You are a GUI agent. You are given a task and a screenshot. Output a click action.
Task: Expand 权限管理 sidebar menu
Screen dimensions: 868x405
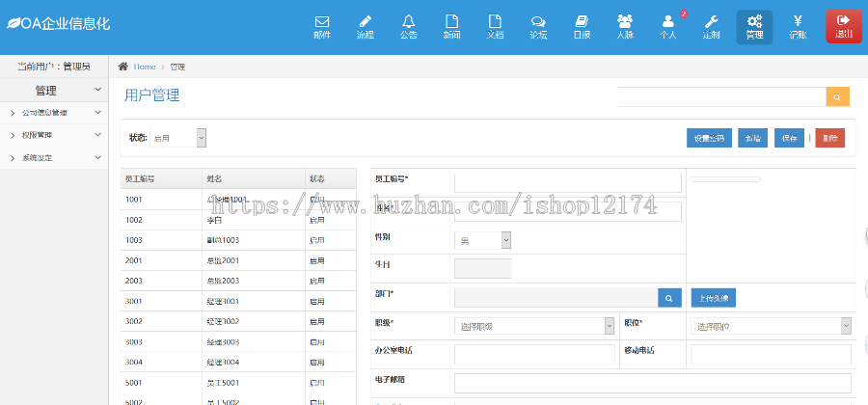pyautogui.click(x=54, y=134)
